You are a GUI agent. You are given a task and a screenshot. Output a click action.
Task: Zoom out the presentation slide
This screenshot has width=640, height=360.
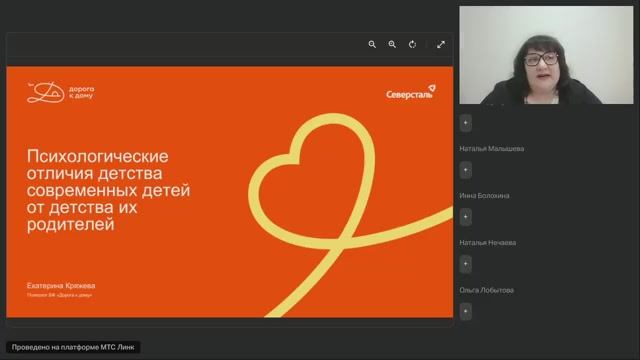pos(372,44)
